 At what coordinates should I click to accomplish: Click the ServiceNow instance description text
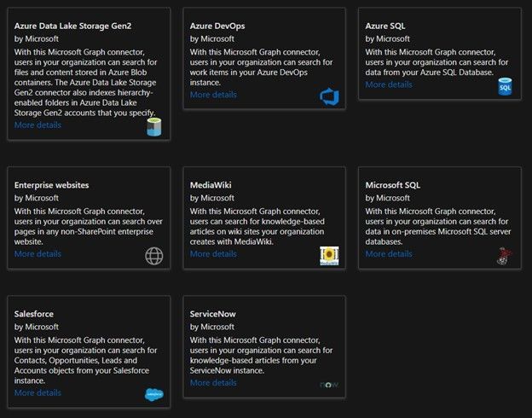coord(261,355)
